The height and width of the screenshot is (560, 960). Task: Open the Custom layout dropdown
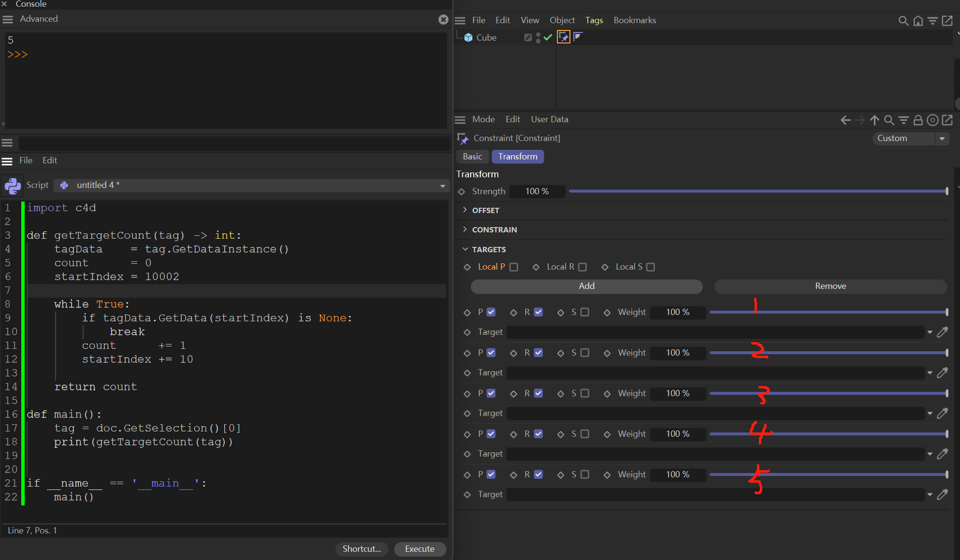click(911, 139)
